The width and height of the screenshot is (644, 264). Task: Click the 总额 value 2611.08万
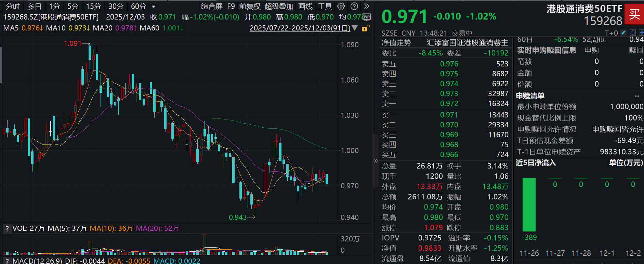coord(425,197)
